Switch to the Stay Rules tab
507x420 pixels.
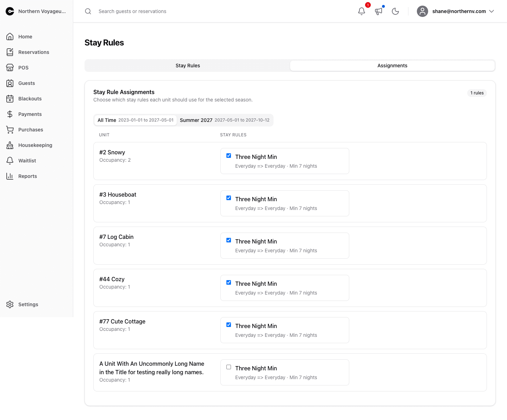pos(188,66)
